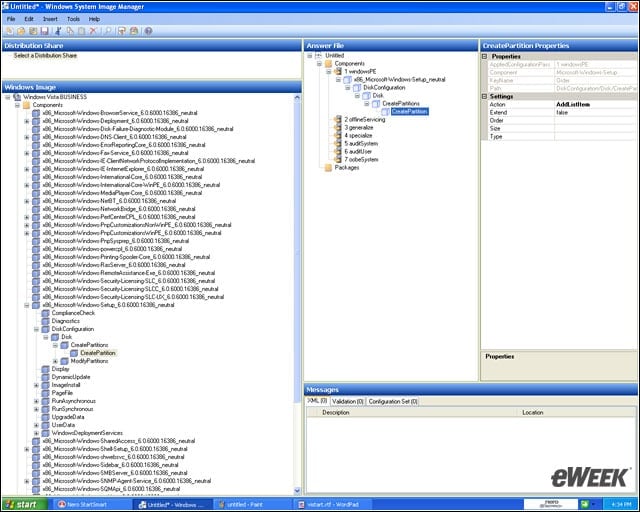Collapse the Settings section in properties panel
Screen dimensions: 640x512
click(484, 96)
